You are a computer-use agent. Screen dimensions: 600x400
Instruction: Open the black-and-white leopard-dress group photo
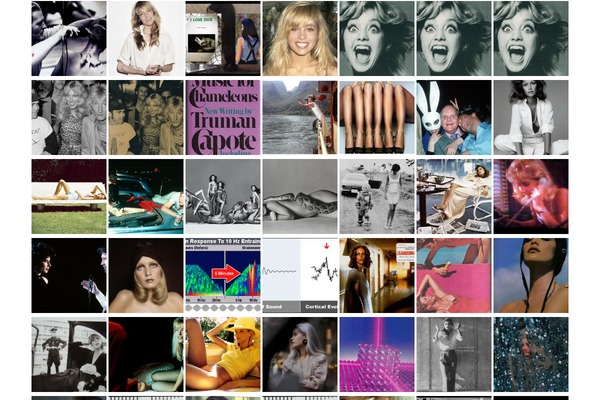69,118
